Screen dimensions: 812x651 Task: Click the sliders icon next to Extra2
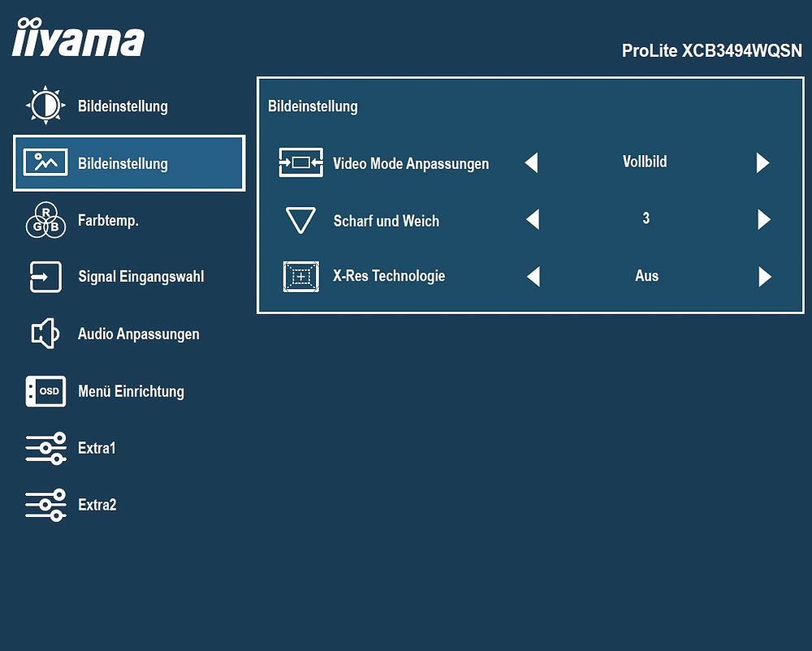click(x=45, y=505)
